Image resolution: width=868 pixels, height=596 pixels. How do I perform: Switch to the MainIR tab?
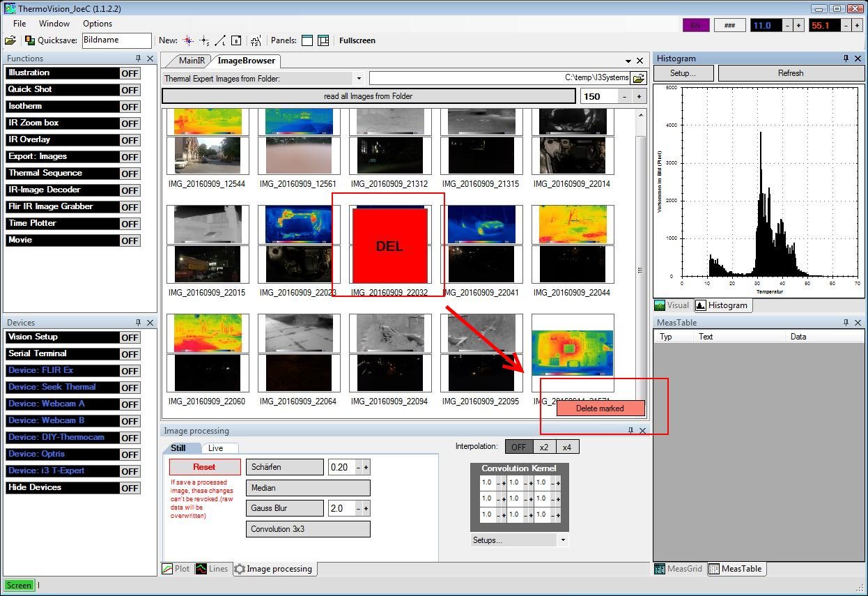pos(192,61)
